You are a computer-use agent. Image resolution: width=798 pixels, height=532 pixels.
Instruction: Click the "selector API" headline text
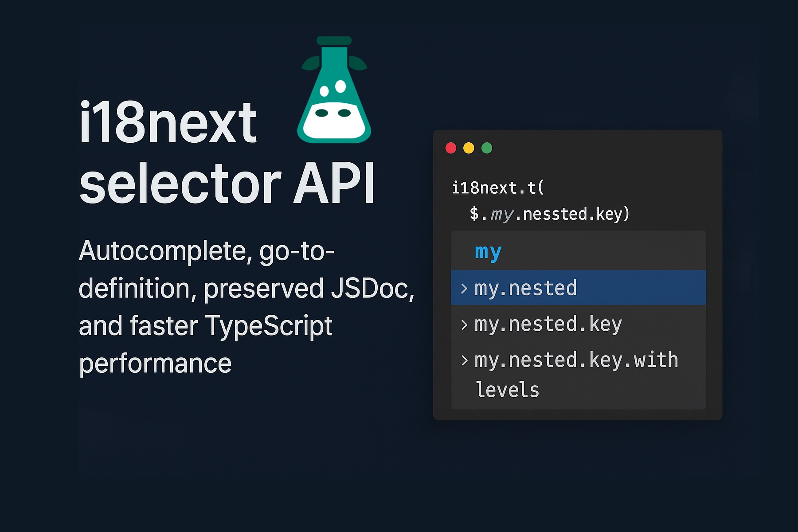tap(227, 183)
